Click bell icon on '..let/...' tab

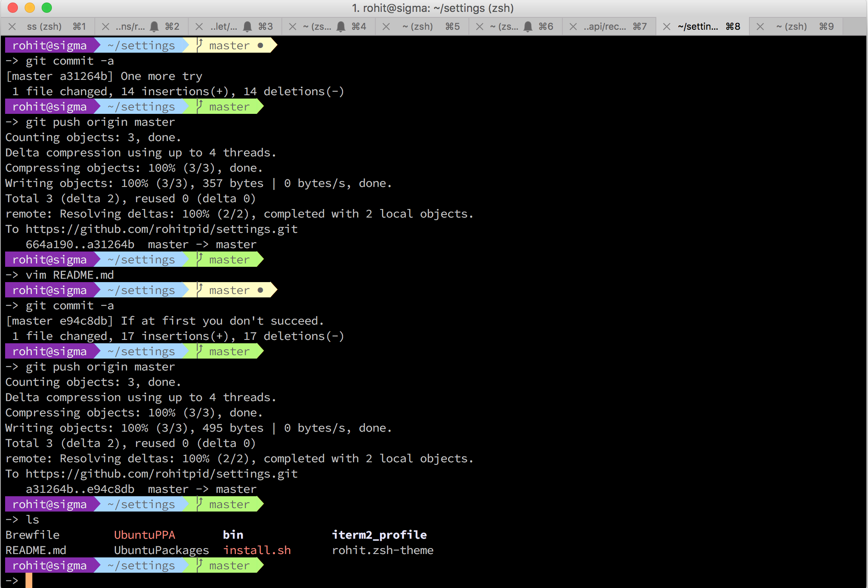point(247,27)
